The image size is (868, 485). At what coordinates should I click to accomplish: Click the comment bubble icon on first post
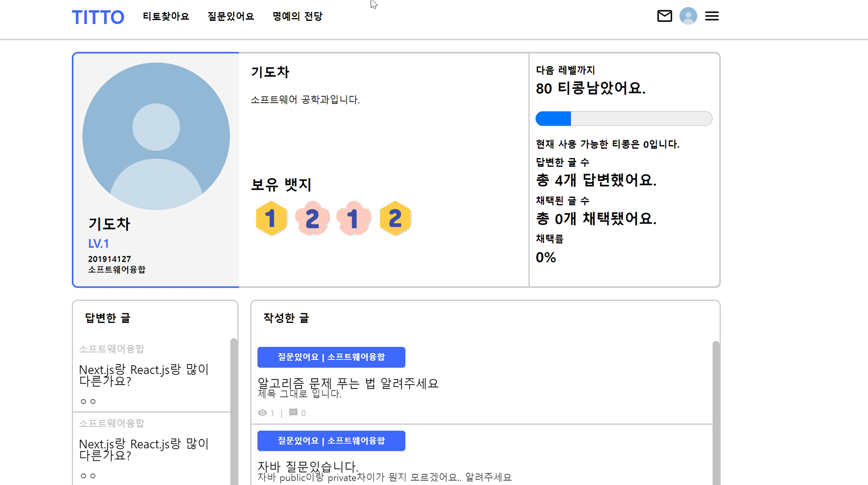(293, 412)
